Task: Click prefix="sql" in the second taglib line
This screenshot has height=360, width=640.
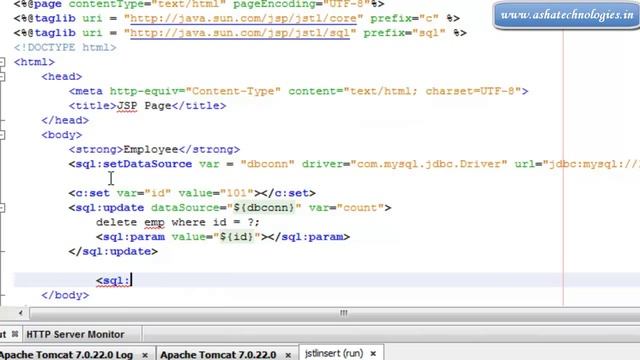Action: point(404,33)
